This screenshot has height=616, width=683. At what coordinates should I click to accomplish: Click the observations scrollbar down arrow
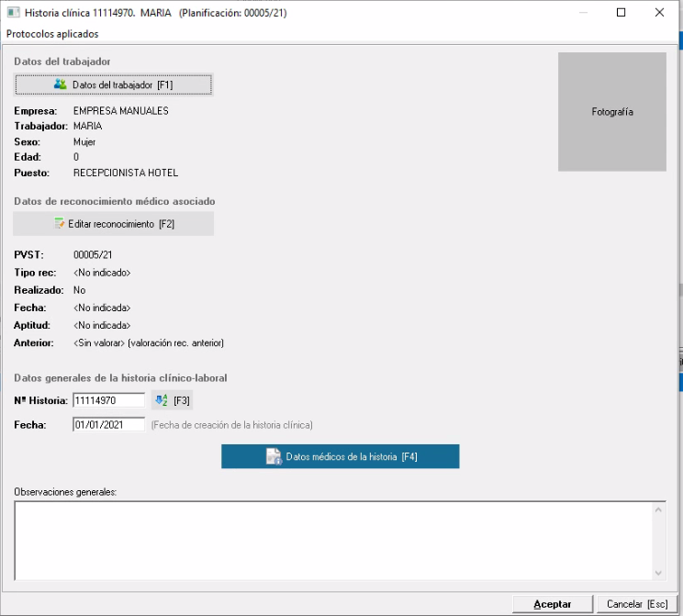click(x=658, y=573)
